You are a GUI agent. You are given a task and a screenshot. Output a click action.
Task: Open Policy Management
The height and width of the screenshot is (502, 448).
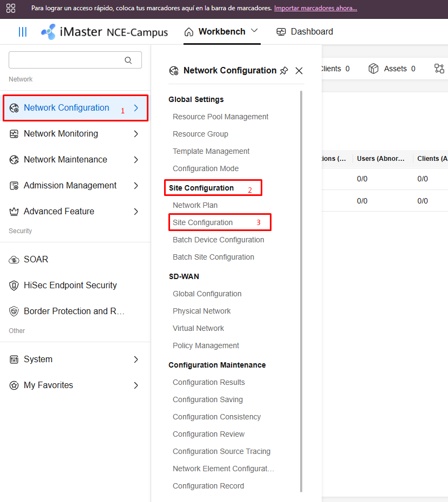(206, 346)
